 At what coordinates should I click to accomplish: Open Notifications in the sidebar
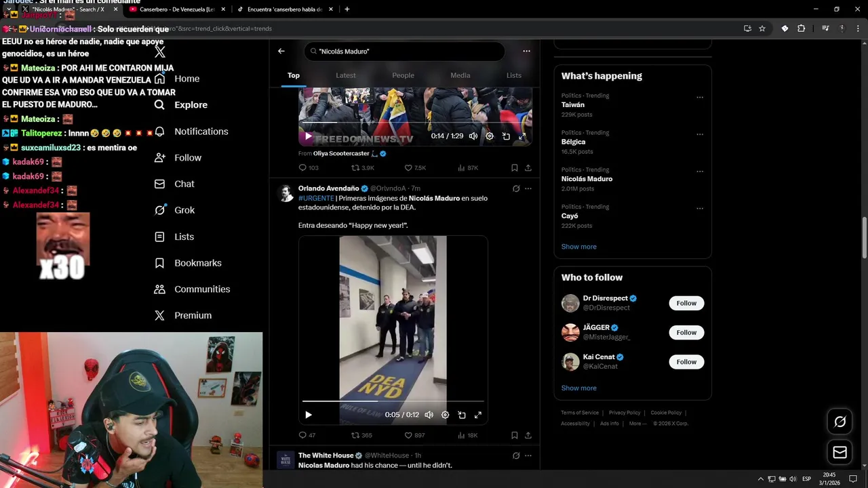pos(191,131)
